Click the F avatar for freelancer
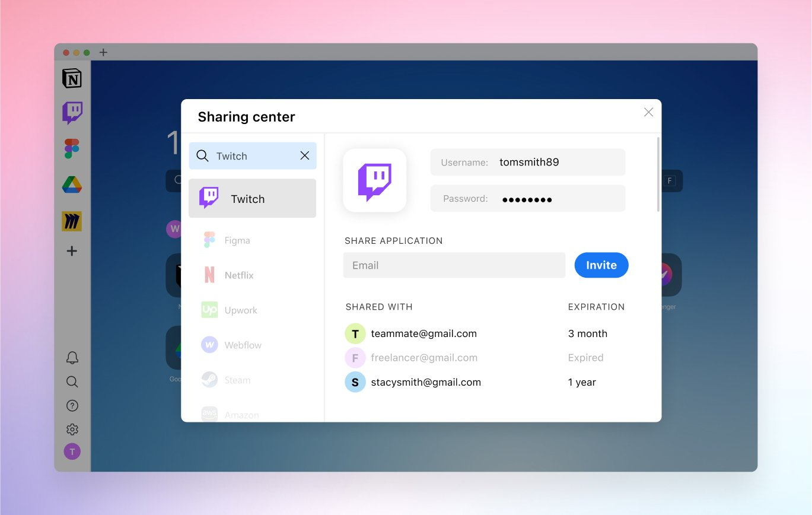The image size is (812, 515). (x=355, y=358)
